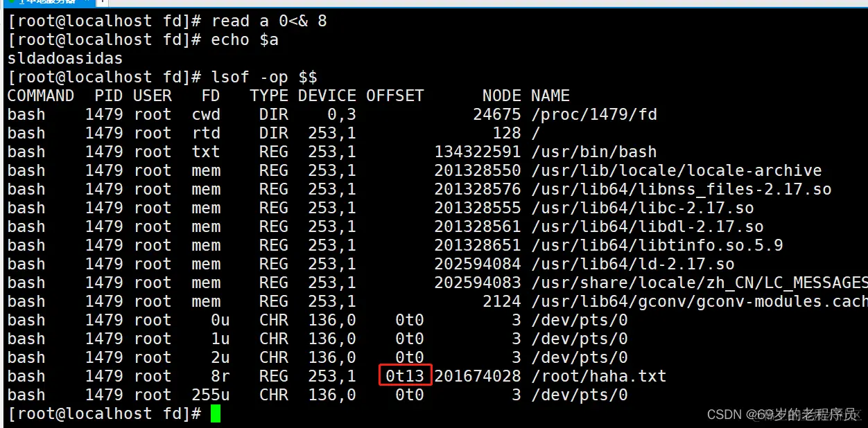Click the path /usr/lib64/libdl-2.17.so
The width and height of the screenshot is (868, 428).
[x=648, y=227]
